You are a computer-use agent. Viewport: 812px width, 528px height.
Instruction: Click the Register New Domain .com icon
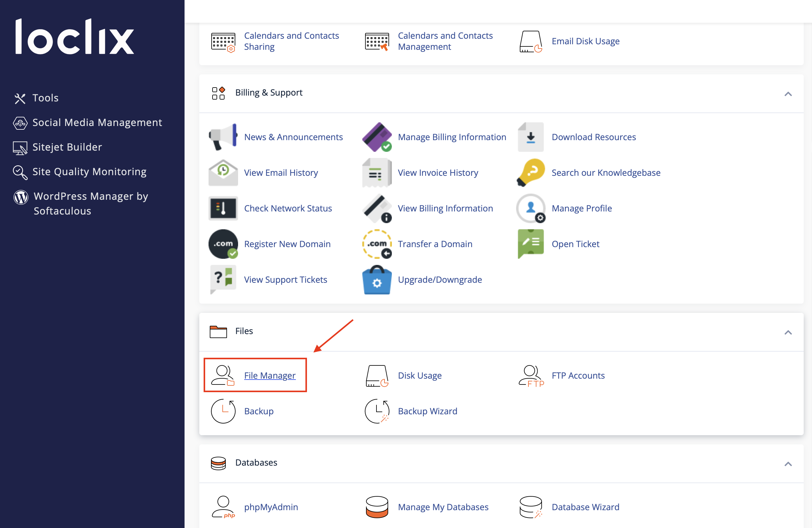(223, 244)
